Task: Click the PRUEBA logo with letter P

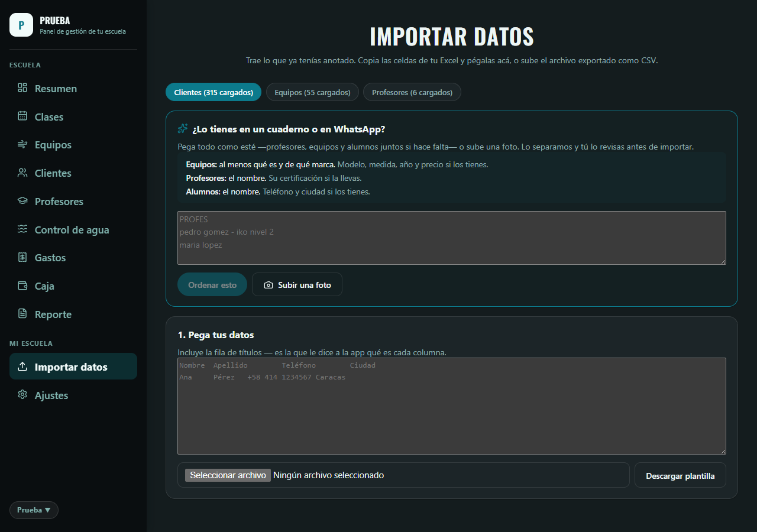Action: (x=21, y=25)
